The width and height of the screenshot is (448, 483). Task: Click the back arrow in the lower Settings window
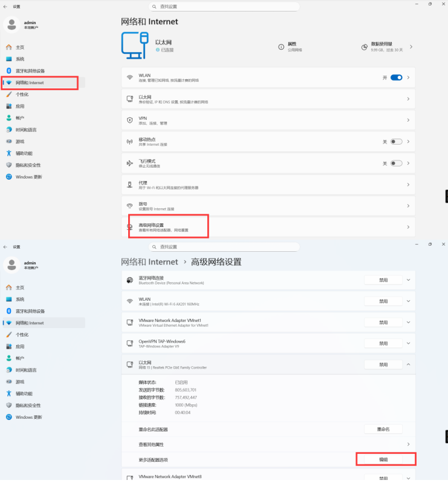coord(5,247)
